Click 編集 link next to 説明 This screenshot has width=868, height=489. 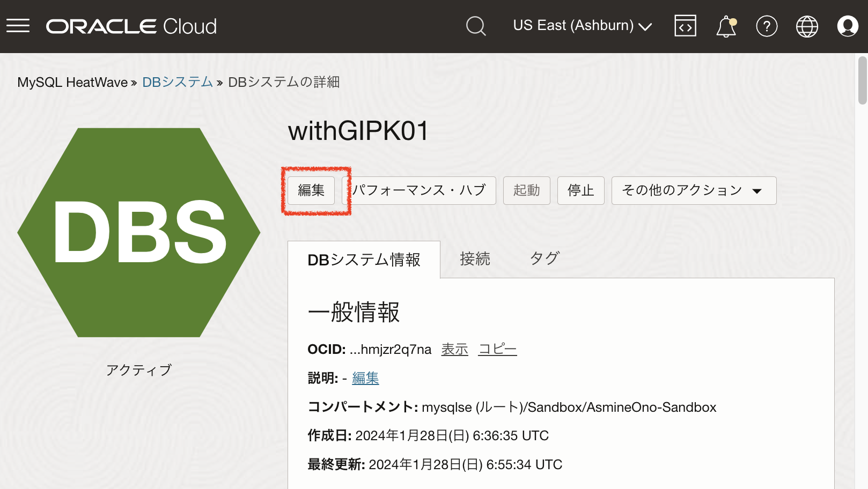click(x=365, y=379)
